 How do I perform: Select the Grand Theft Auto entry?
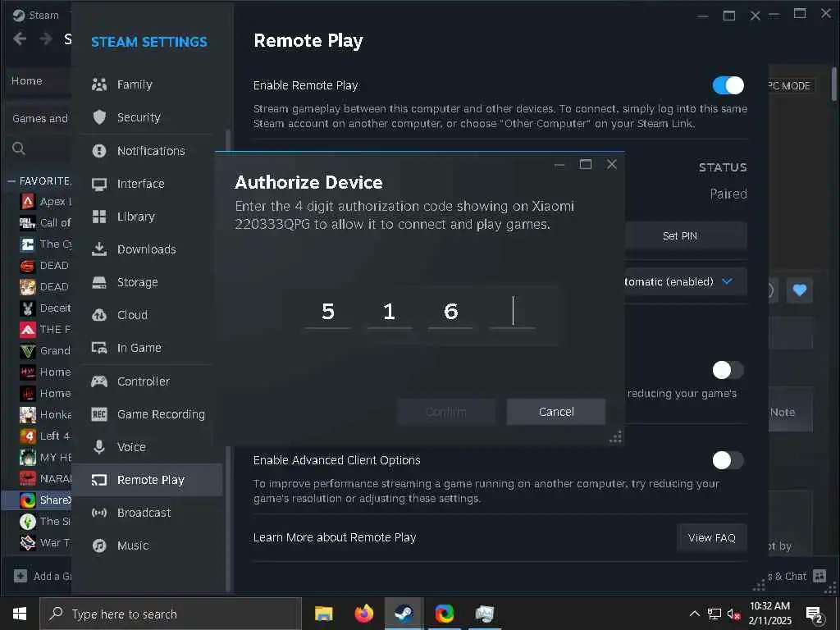(45, 351)
